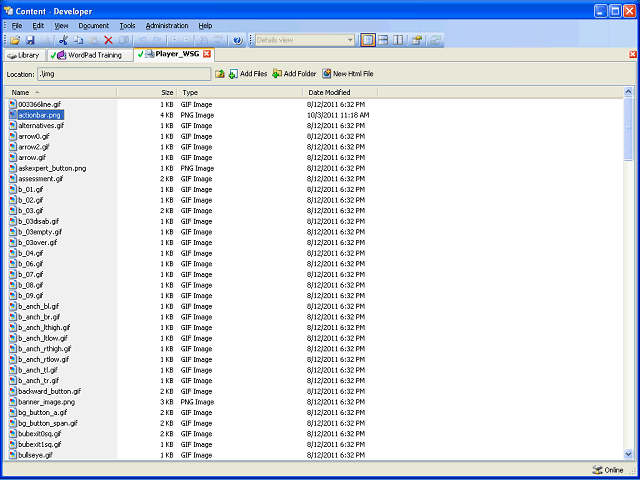Switch to the WordPad Training tab
The image size is (640, 480).
coord(90,55)
